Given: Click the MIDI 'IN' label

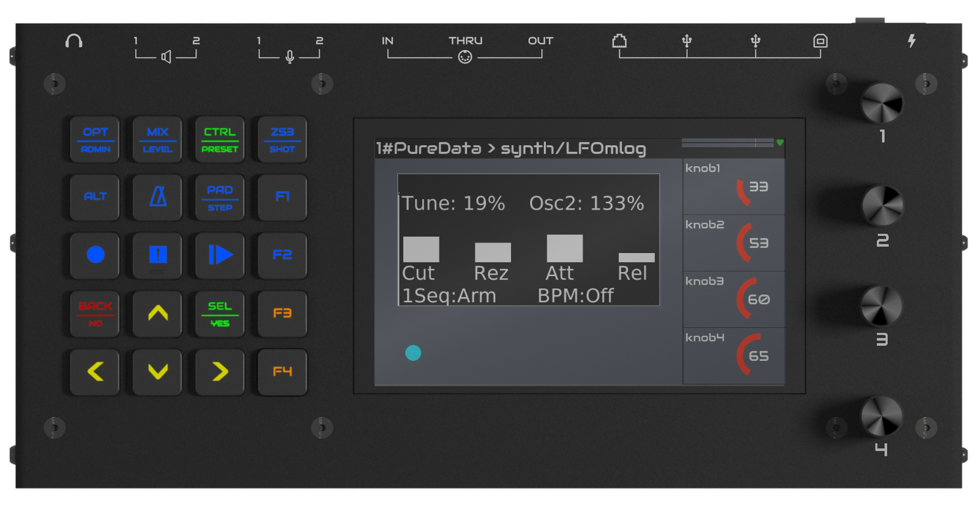Looking at the screenshot, I should [x=388, y=41].
